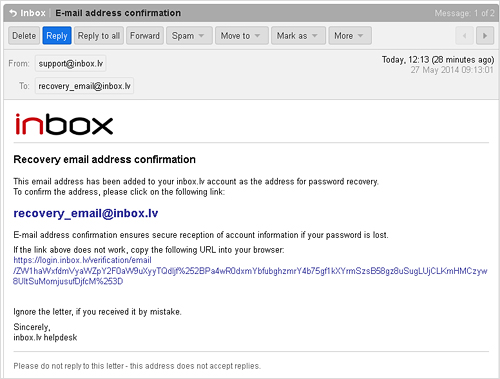Expand the More dropdown menu

point(350,36)
